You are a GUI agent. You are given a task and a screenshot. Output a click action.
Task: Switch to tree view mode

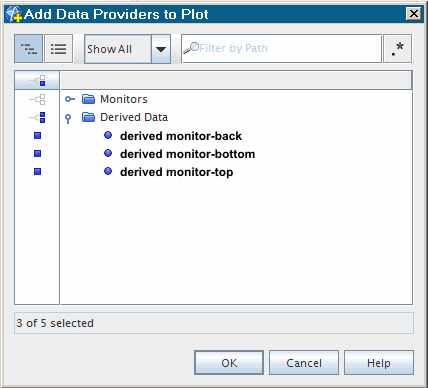coord(29,49)
